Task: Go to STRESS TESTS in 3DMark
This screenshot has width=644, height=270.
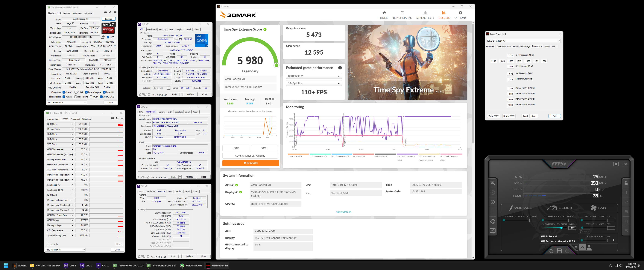Action: pyautogui.click(x=425, y=15)
